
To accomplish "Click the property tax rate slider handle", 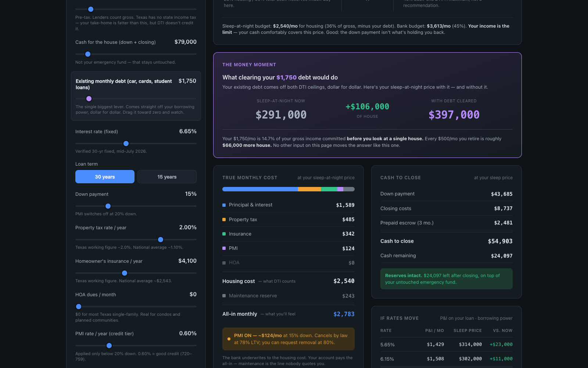I will [161, 240].
